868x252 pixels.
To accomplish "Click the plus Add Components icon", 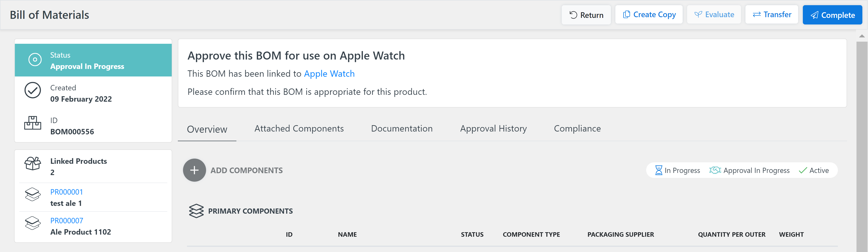I will coord(195,170).
